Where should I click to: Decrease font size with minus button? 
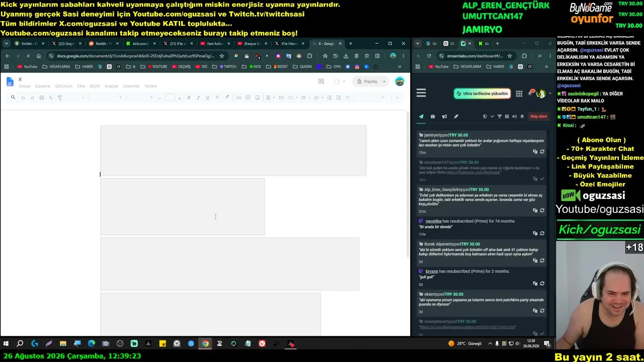click(159, 98)
